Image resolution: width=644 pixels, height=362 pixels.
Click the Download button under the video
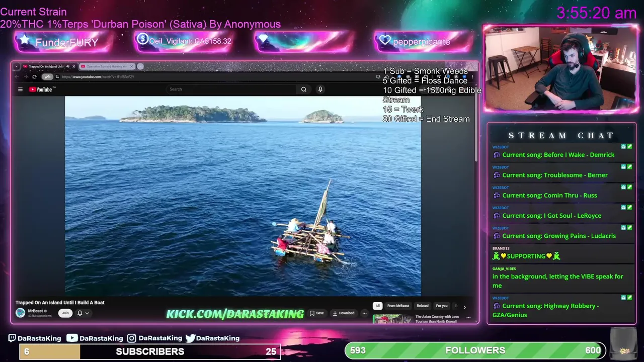344,313
